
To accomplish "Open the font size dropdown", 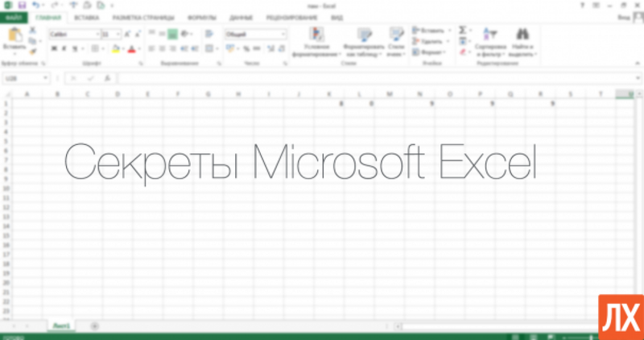I will pyautogui.click(x=118, y=35).
